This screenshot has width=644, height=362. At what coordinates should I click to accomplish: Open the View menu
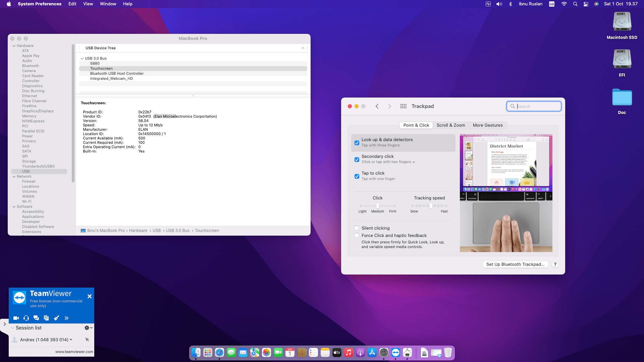88,4
